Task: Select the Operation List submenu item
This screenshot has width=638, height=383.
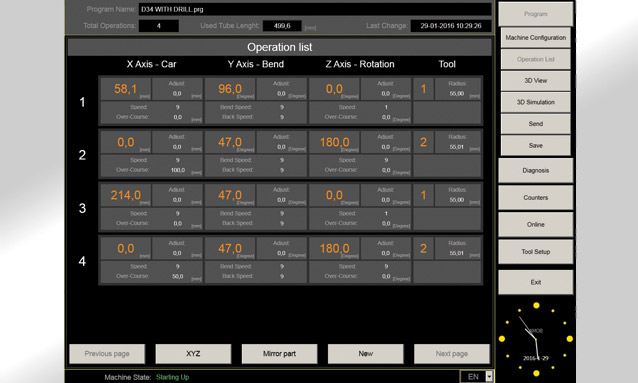Action: pyautogui.click(x=535, y=59)
